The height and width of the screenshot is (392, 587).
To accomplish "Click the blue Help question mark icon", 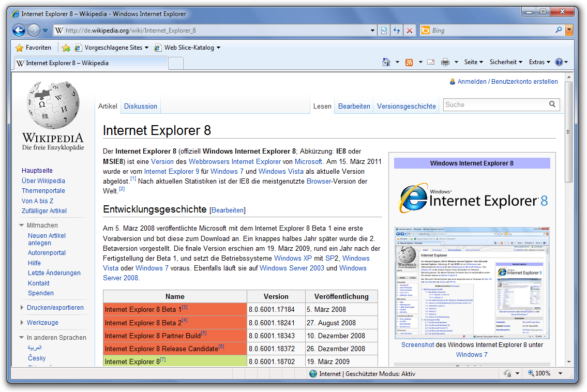I will point(559,62).
